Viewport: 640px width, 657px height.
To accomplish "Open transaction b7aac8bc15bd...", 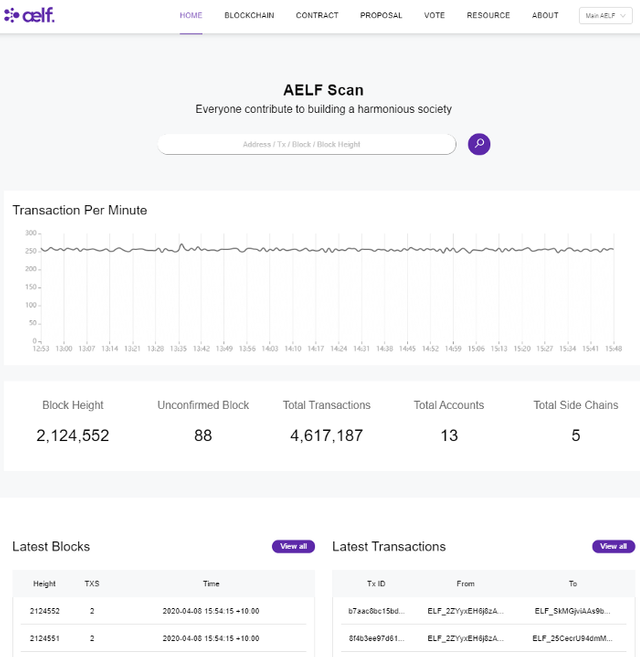I will point(376,611).
